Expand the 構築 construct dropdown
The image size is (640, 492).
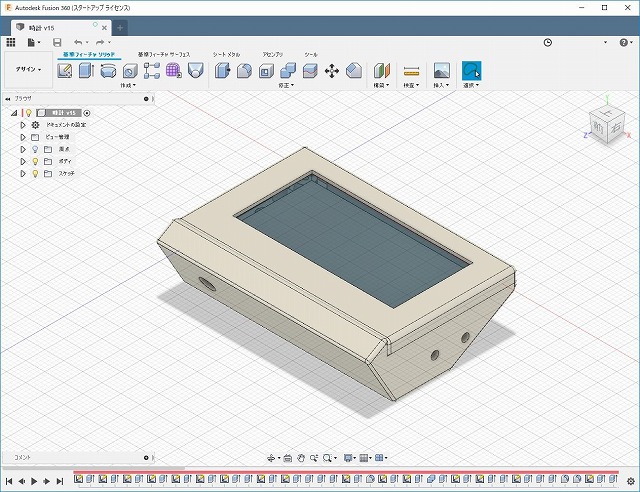[381, 85]
